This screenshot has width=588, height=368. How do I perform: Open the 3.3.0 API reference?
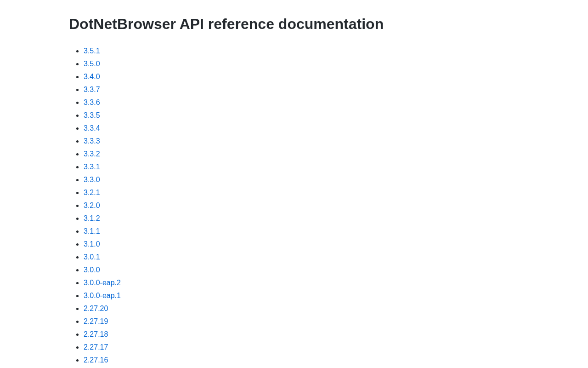(x=91, y=180)
